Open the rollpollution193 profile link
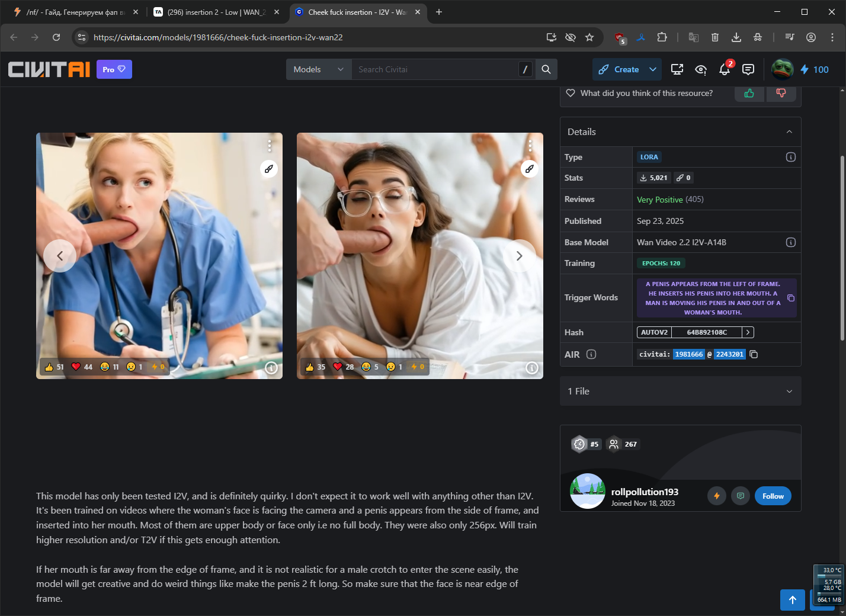This screenshot has width=846, height=616. tap(645, 492)
